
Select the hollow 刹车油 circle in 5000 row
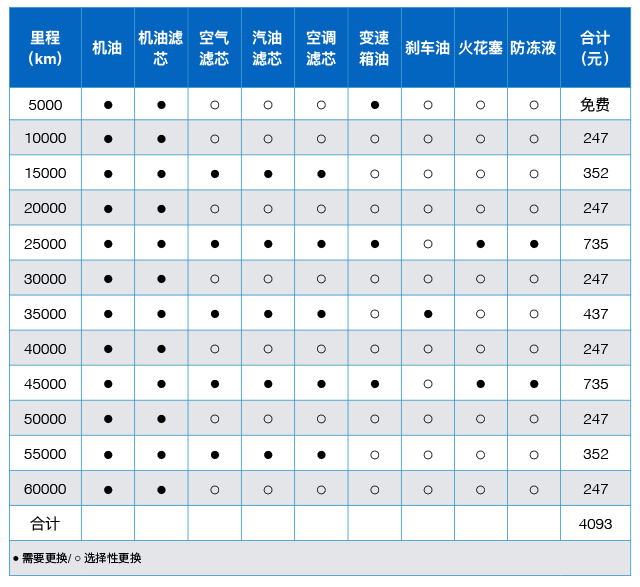[x=428, y=104]
